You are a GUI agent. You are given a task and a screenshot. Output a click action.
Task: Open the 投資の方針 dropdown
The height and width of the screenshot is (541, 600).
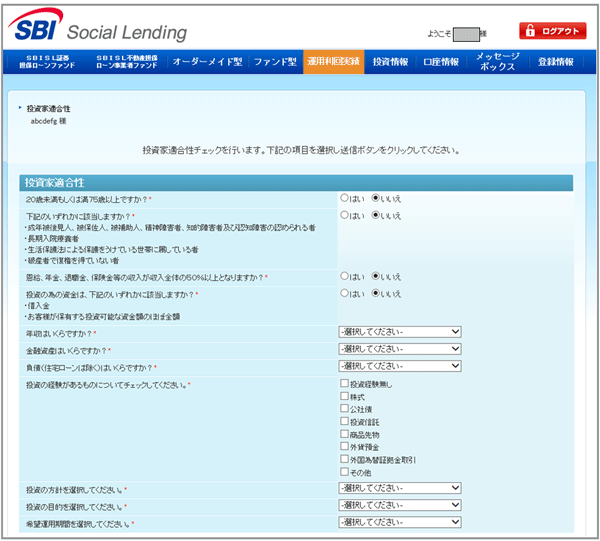400,488
